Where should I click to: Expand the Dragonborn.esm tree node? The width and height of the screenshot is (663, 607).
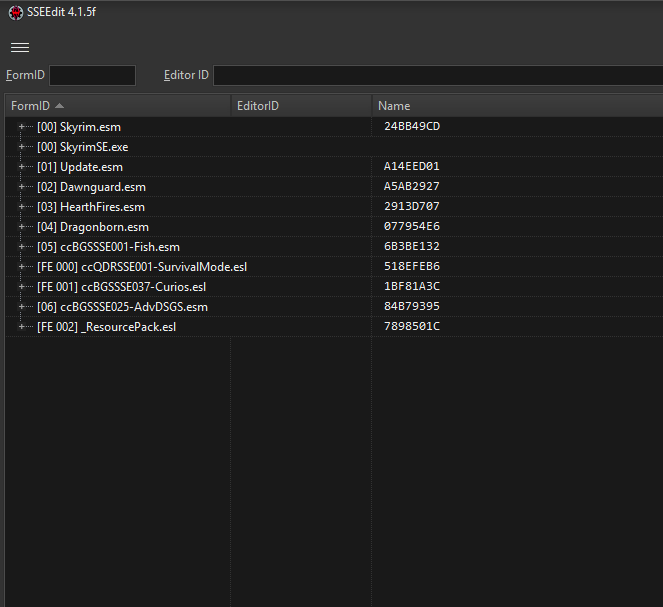point(21,227)
